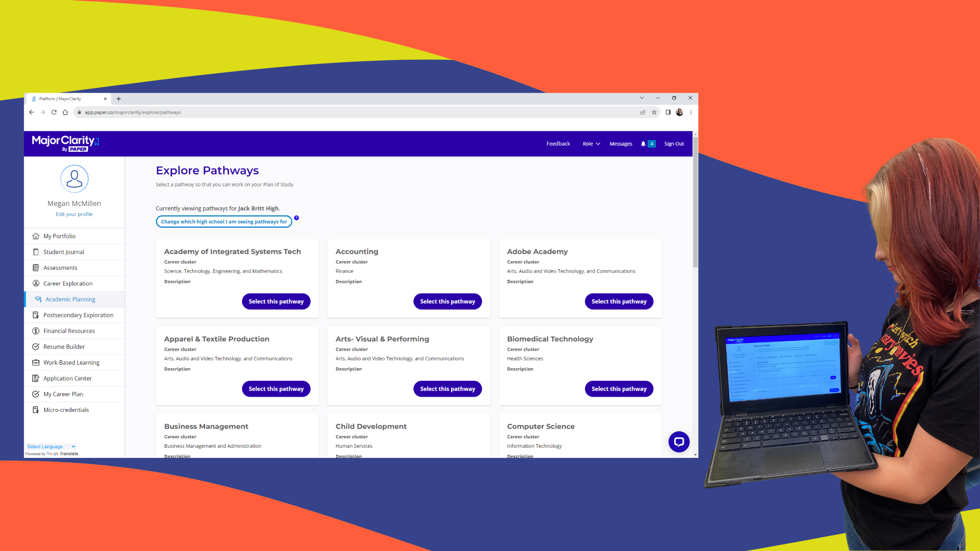Expand the Role dropdown menu
This screenshot has width=980, height=551.
(x=590, y=143)
